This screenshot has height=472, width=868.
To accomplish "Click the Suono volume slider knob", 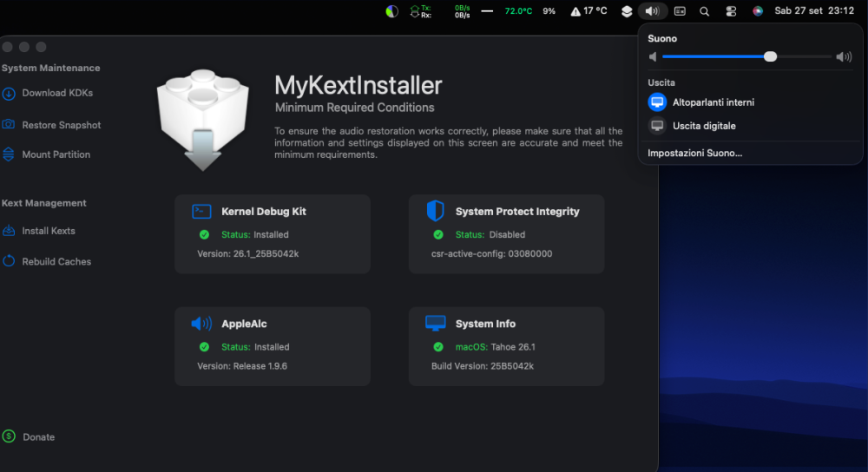I will coord(770,56).
